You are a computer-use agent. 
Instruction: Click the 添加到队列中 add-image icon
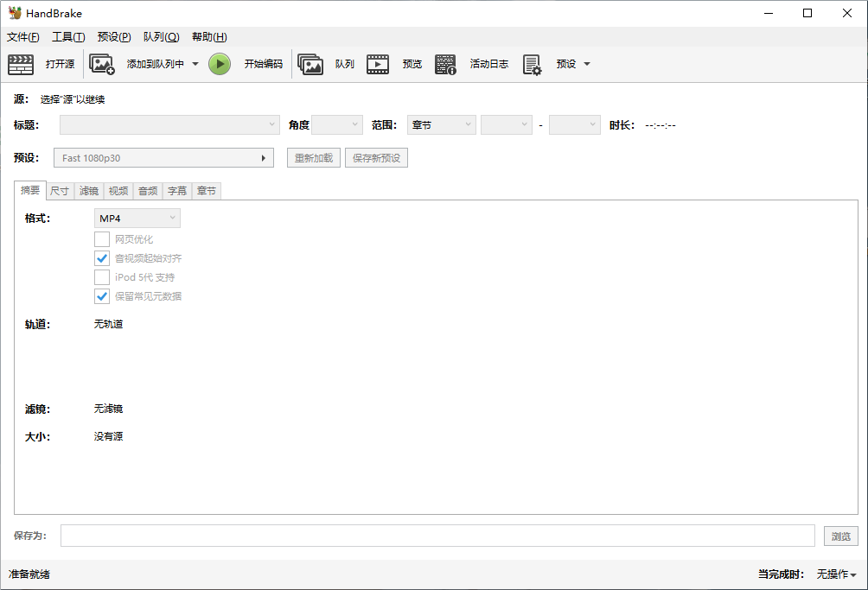pos(102,64)
